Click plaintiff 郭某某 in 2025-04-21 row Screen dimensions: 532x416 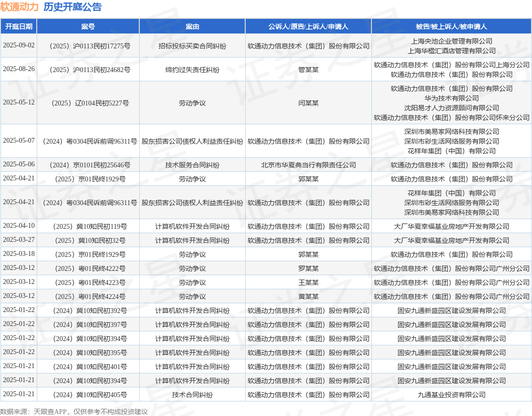(309, 179)
